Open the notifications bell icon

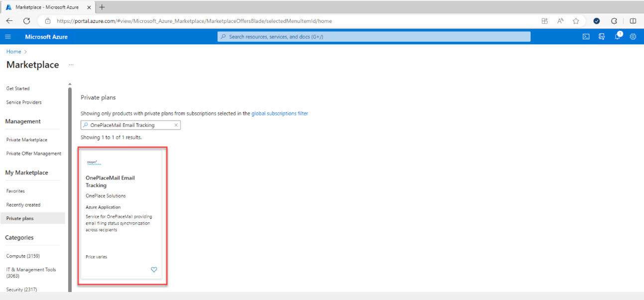tap(618, 36)
